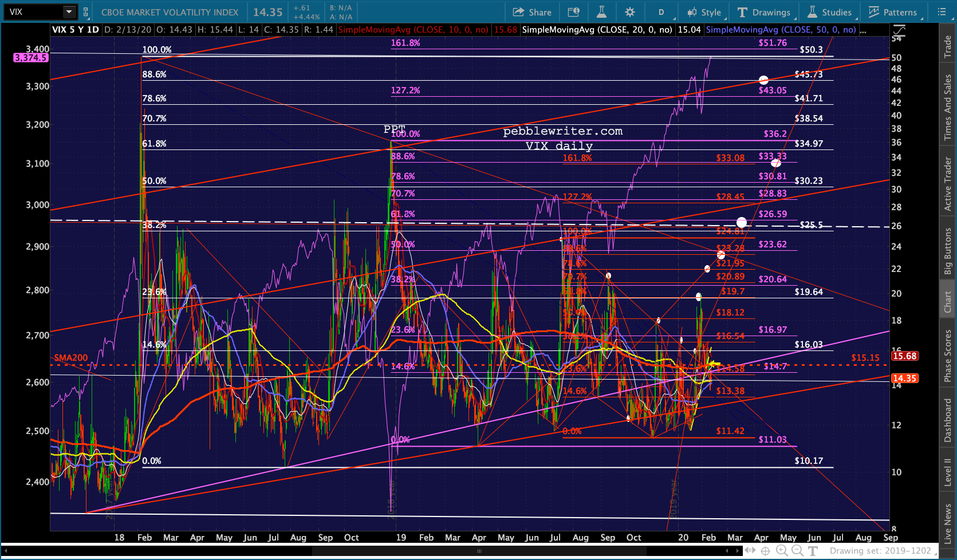Click the text drawing tool icon

812,551
